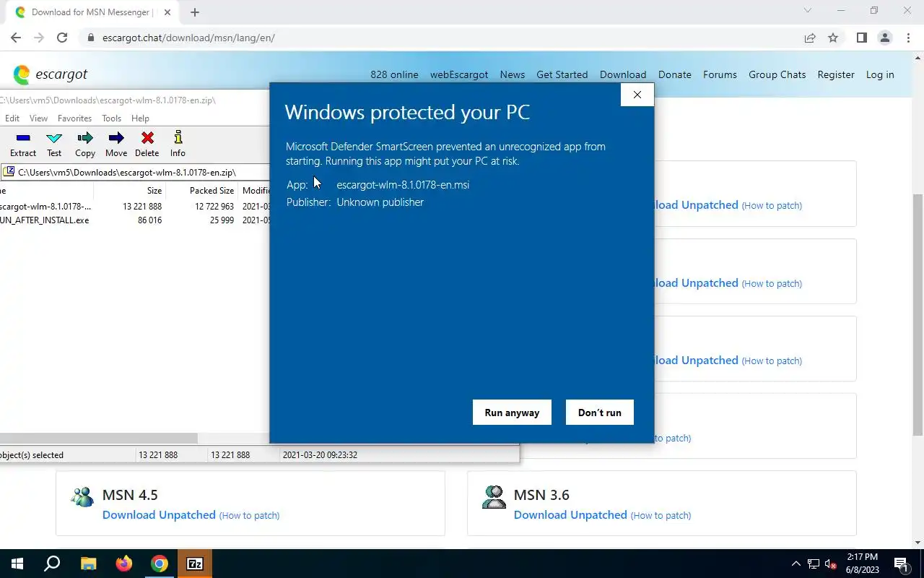Image resolution: width=924 pixels, height=578 pixels.
Task: Click Extract icon in 7-Zip toolbar
Action: coord(23,144)
